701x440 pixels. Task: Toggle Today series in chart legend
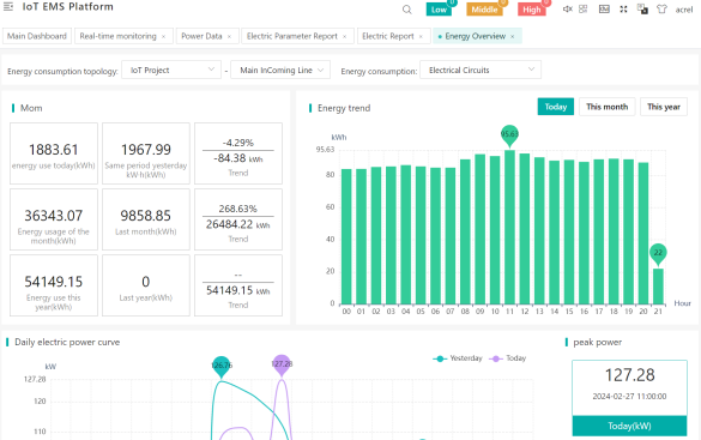pyautogui.click(x=513, y=358)
